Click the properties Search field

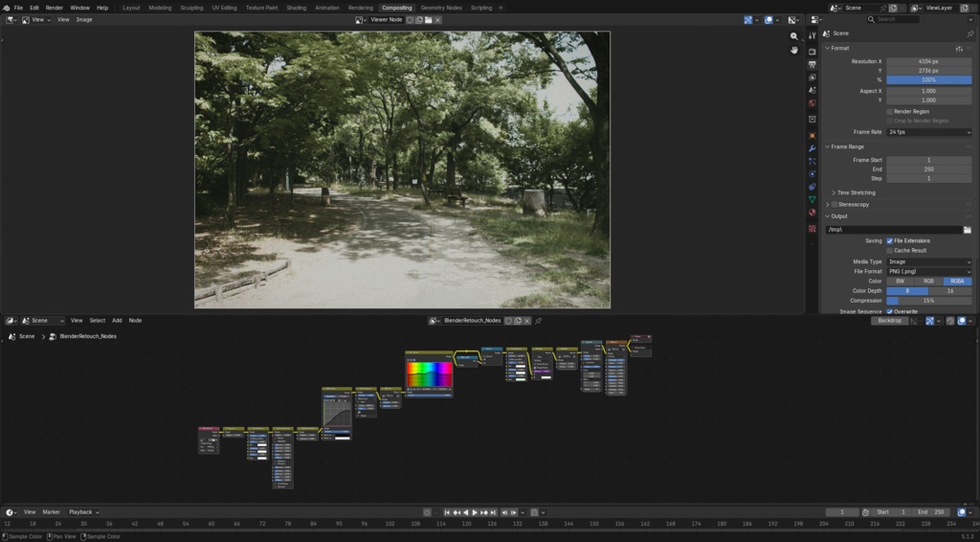tap(893, 20)
